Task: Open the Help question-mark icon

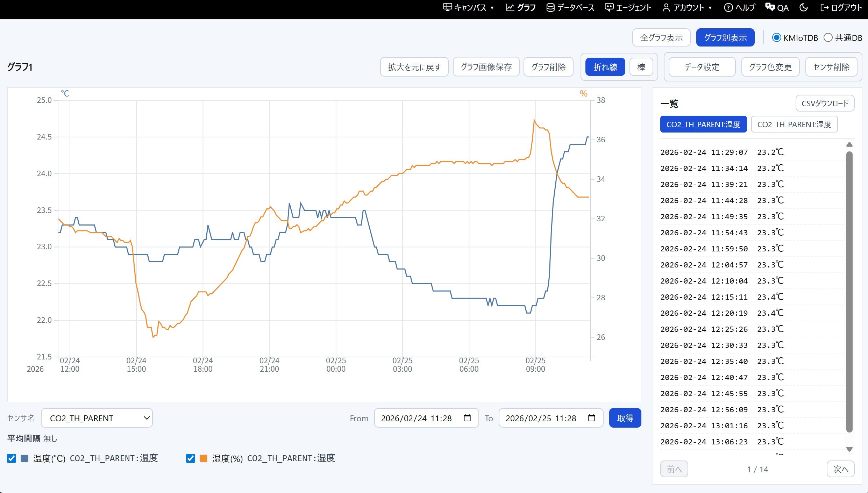Action: 728,8
